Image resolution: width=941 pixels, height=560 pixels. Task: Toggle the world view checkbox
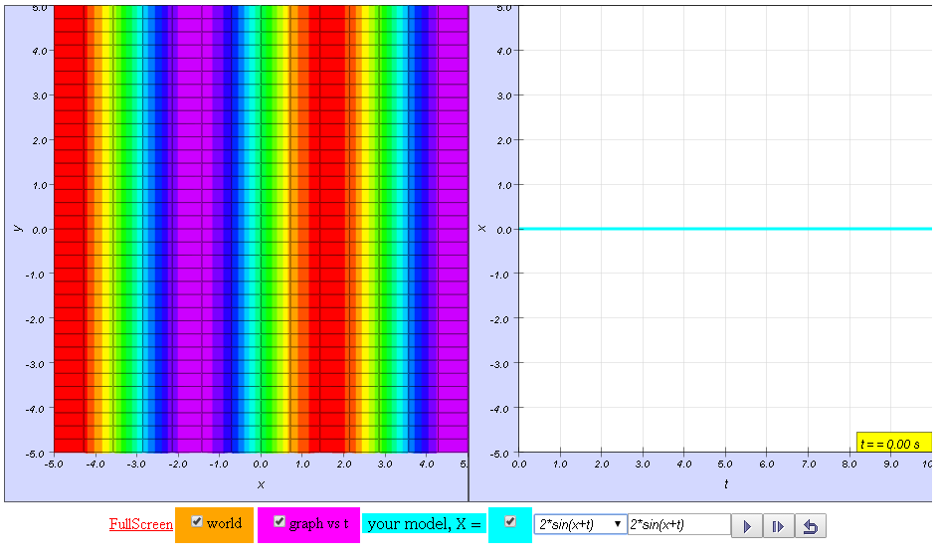coord(197,522)
